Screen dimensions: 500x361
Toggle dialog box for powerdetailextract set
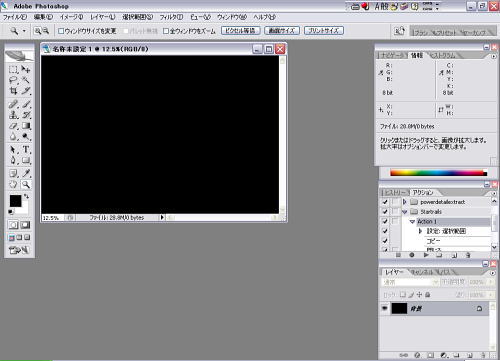click(x=395, y=202)
